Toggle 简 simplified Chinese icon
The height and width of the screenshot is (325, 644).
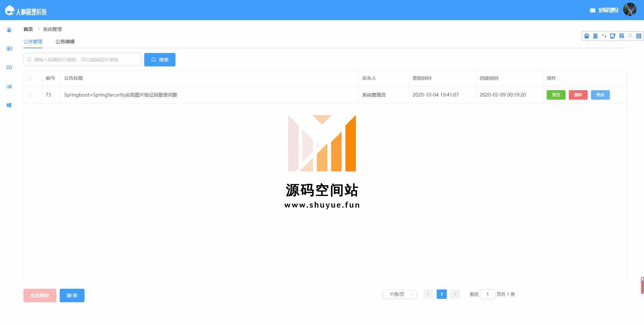click(x=622, y=36)
